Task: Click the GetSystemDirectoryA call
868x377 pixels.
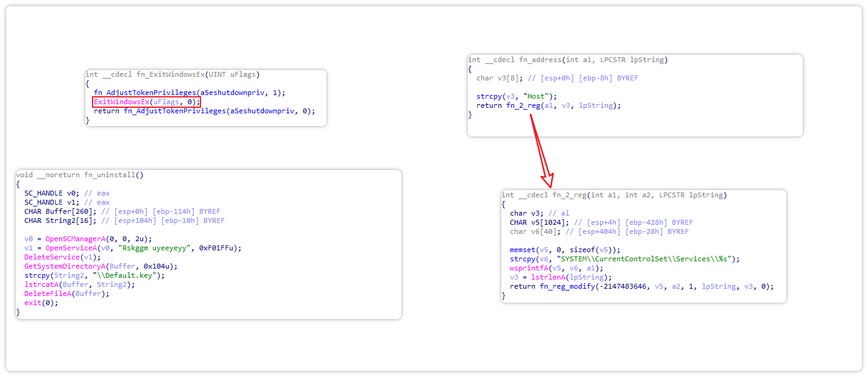Action: point(62,266)
